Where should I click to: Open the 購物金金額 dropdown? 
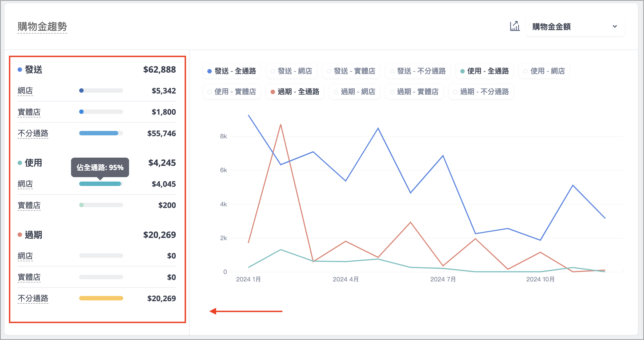pyautogui.click(x=575, y=27)
